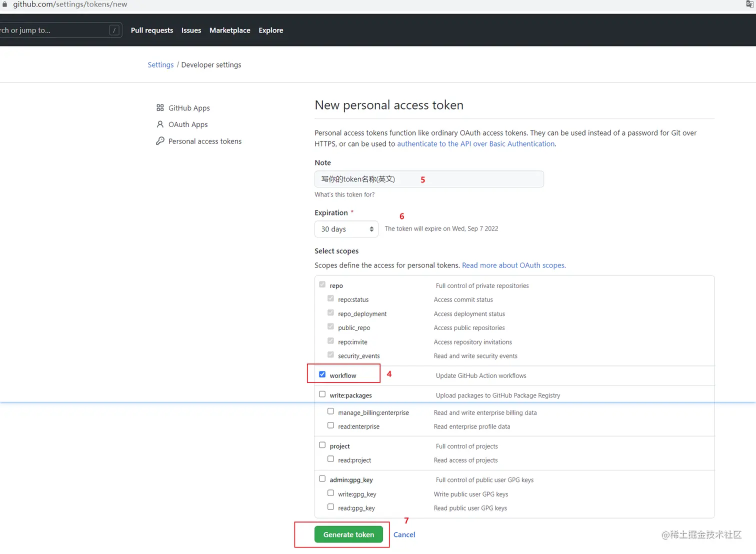Click 'Full control of projects' description
The image size is (756, 554).
(466, 446)
